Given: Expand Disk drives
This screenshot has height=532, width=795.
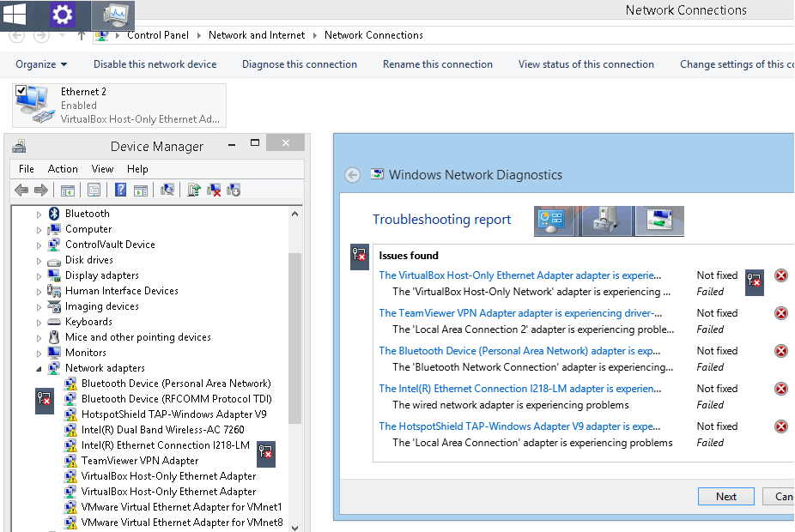Looking at the screenshot, I should [x=39, y=261].
